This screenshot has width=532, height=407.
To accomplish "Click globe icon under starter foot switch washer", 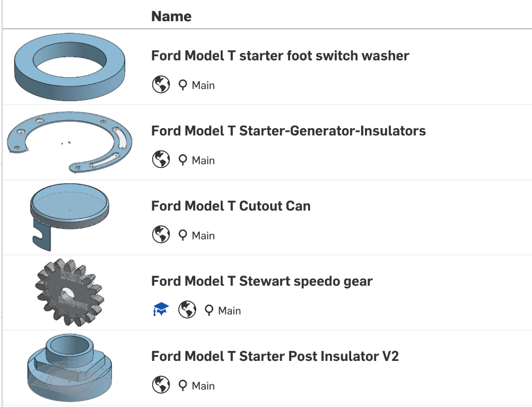I will point(161,85).
